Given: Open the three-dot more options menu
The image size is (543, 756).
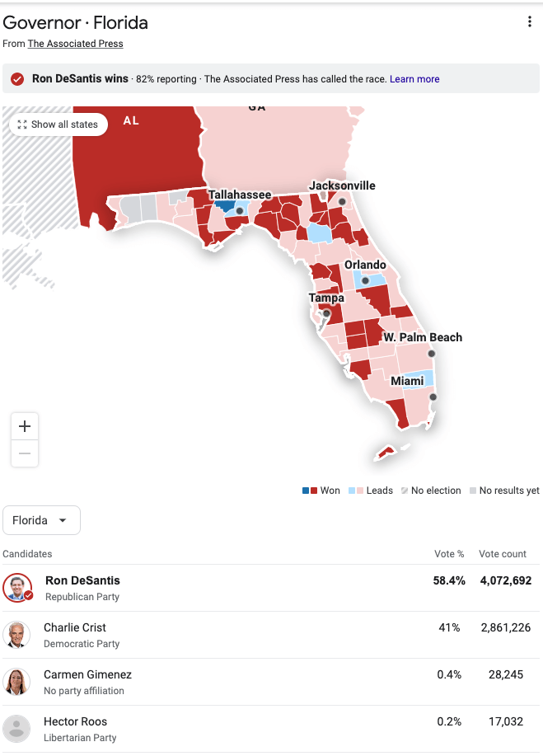Looking at the screenshot, I should 529,22.
